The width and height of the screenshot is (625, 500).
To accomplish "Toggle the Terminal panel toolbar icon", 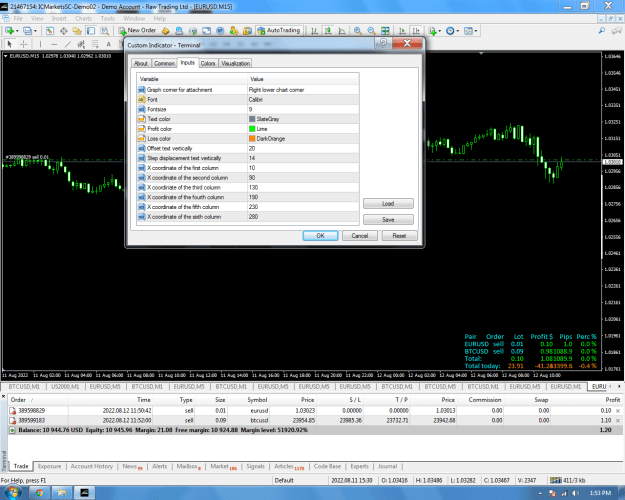I will click(x=91, y=31).
